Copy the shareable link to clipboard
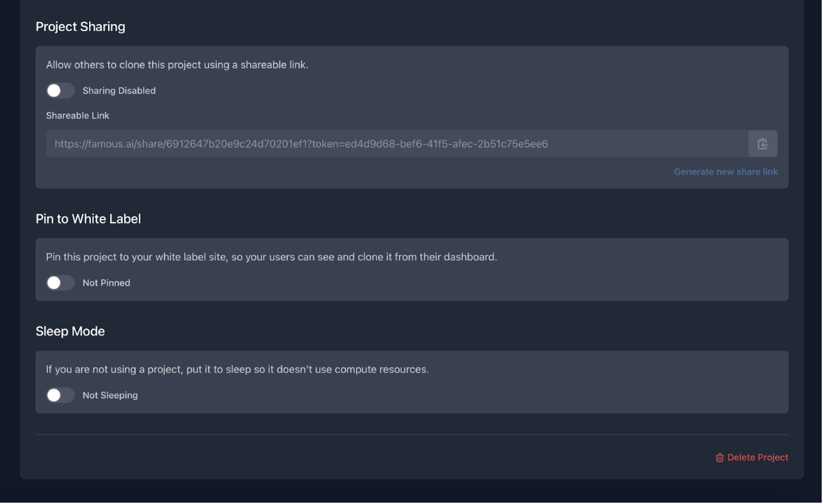This screenshot has width=823, height=504. pyautogui.click(x=763, y=144)
